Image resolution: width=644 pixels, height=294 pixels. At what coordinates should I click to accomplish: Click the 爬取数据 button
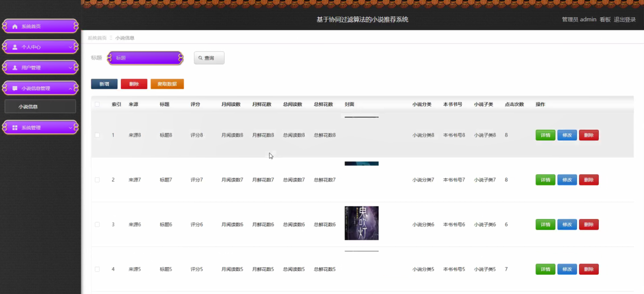[x=167, y=84]
